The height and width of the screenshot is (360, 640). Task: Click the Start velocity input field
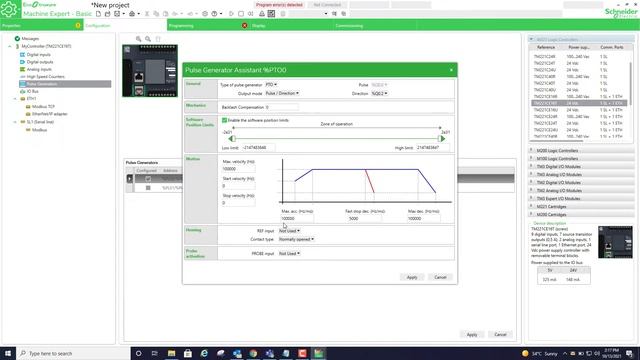[238, 186]
